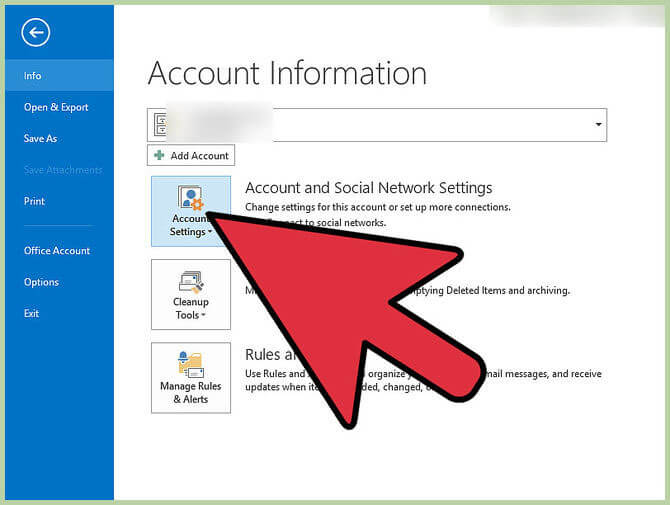
Task: Click the Cleanup Tools mailbox icon
Action: click(190, 281)
